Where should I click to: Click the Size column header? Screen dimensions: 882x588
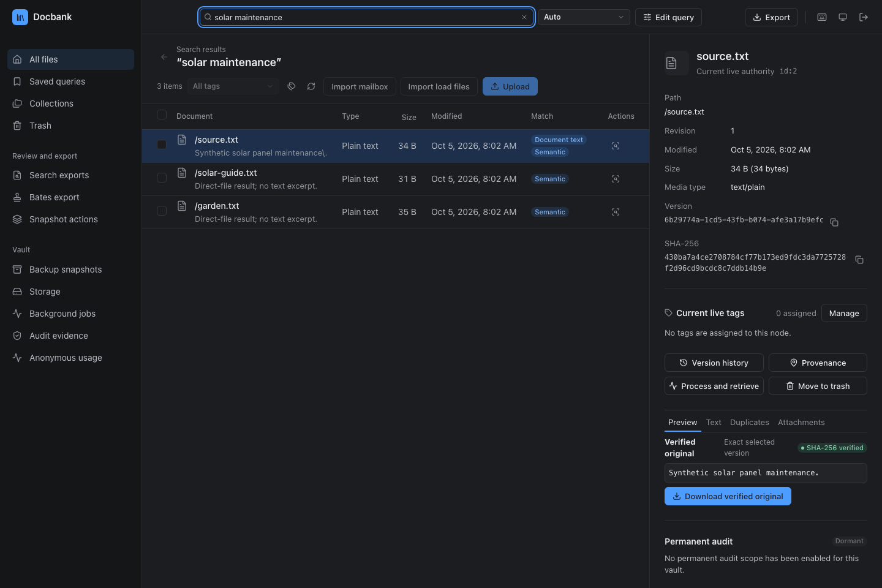click(x=409, y=117)
